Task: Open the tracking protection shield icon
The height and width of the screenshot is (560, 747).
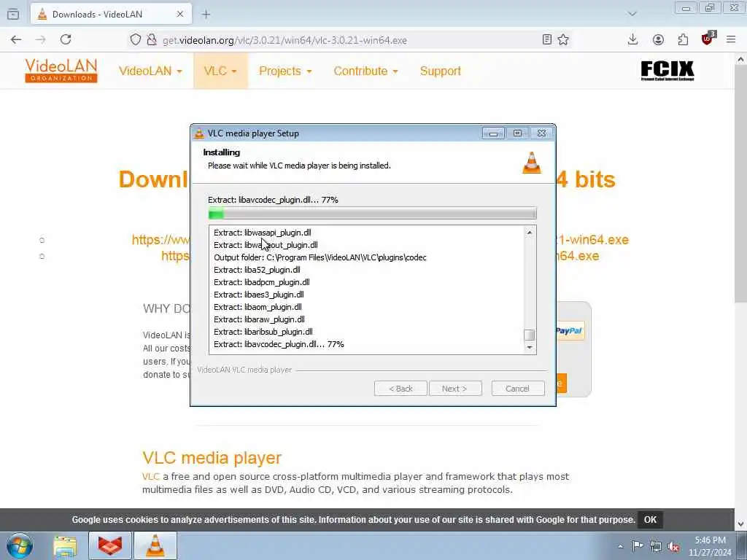Action: click(x=136, y=40)
